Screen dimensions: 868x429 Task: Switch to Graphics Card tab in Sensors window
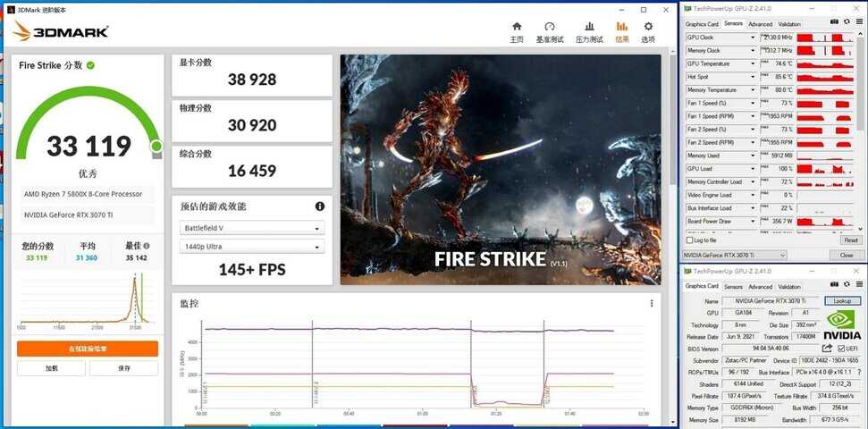(702, 24)
